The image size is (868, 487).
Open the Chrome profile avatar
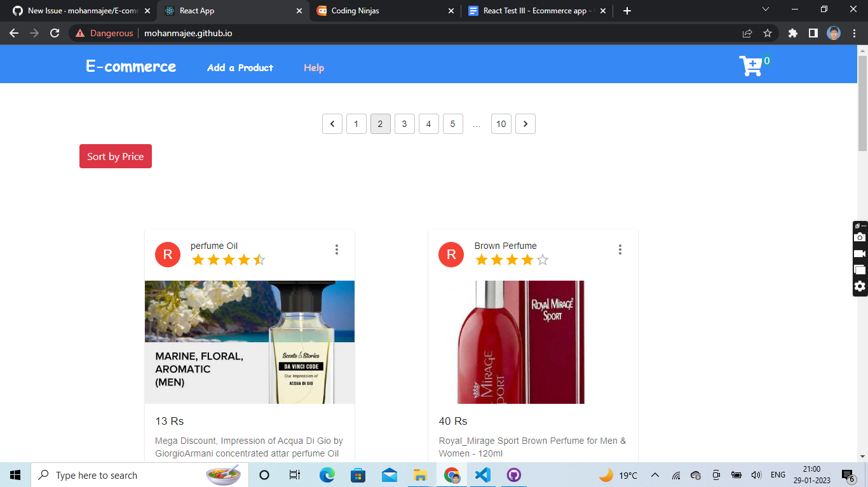point(834,33)
